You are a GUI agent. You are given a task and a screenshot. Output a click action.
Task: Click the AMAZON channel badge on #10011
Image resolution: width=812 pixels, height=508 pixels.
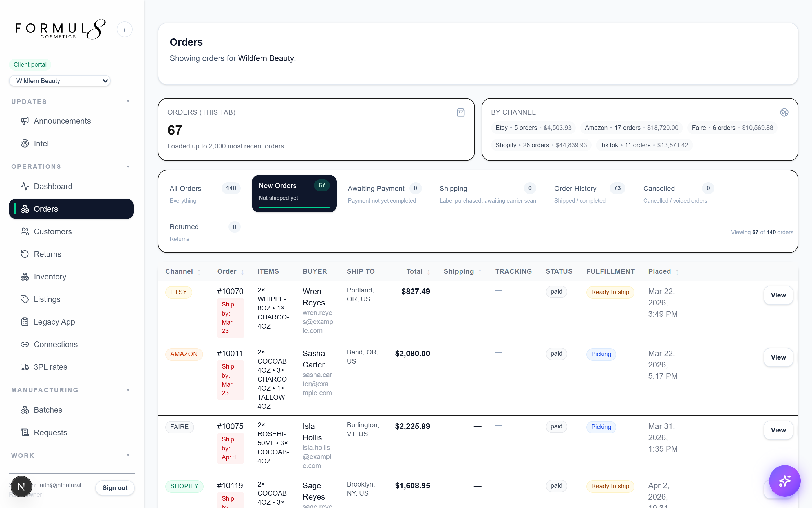(x=184, y=354)
